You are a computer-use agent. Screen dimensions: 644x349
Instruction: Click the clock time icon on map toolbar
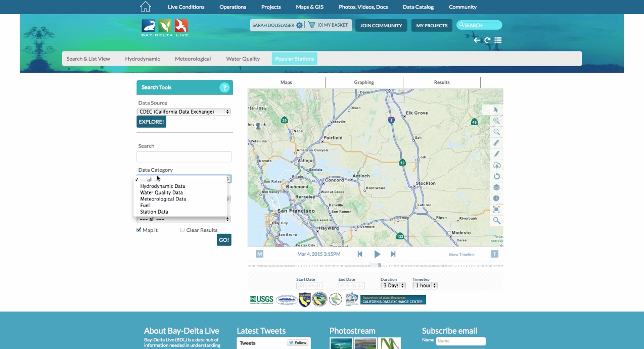496,198
